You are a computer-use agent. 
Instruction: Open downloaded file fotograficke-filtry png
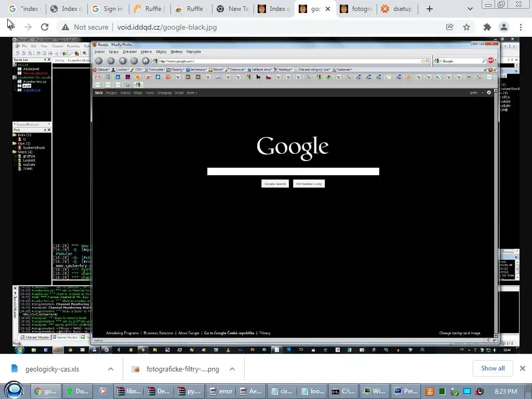point(182,369)
